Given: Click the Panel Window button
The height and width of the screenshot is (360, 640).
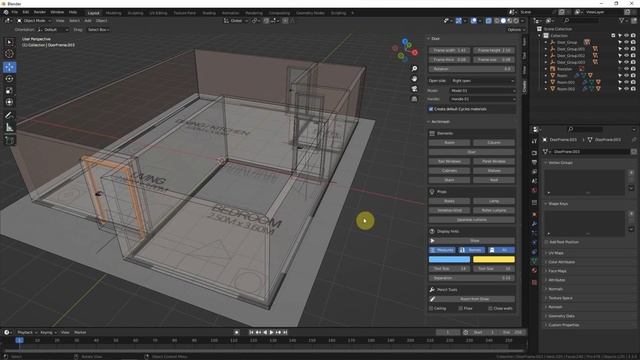Looking at the screenshot, I should (x=494, y=161).
